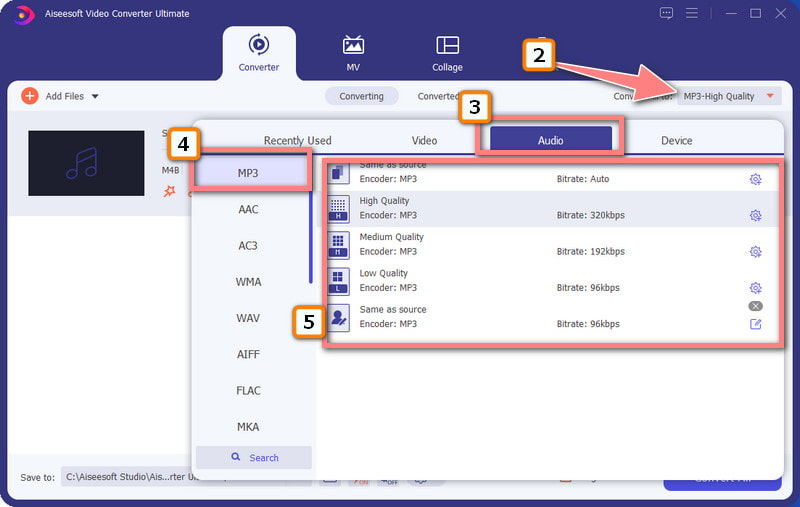Open the MP3-High Quality output format dropdown

[x=727, y=96]
